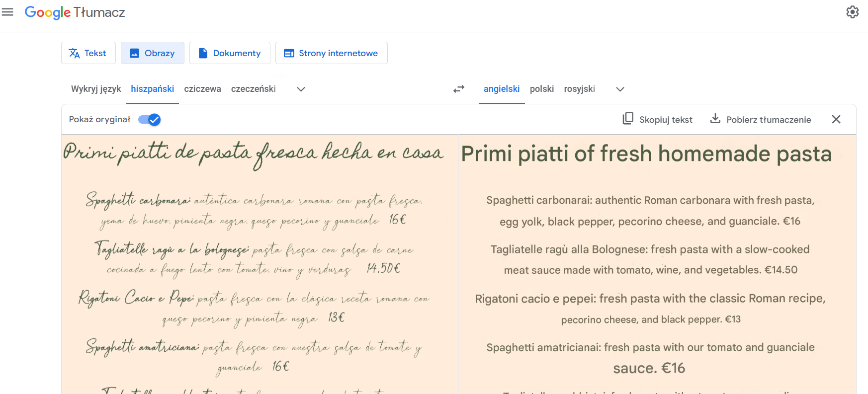The image size is (868, 394).
Task: Click translated text 'Tagliatelle ragù alla Bolognese'
Action: [568, 249]
